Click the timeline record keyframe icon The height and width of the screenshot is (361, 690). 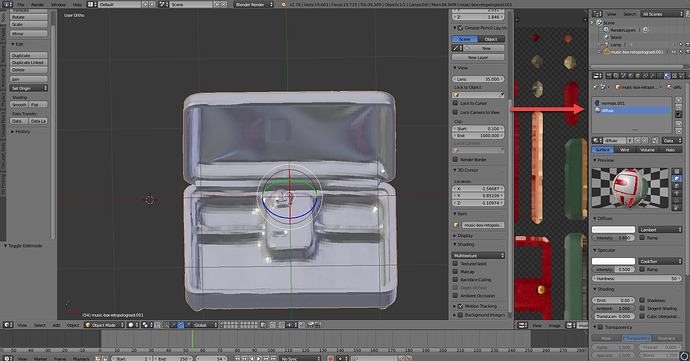click(x=330, y=358)
